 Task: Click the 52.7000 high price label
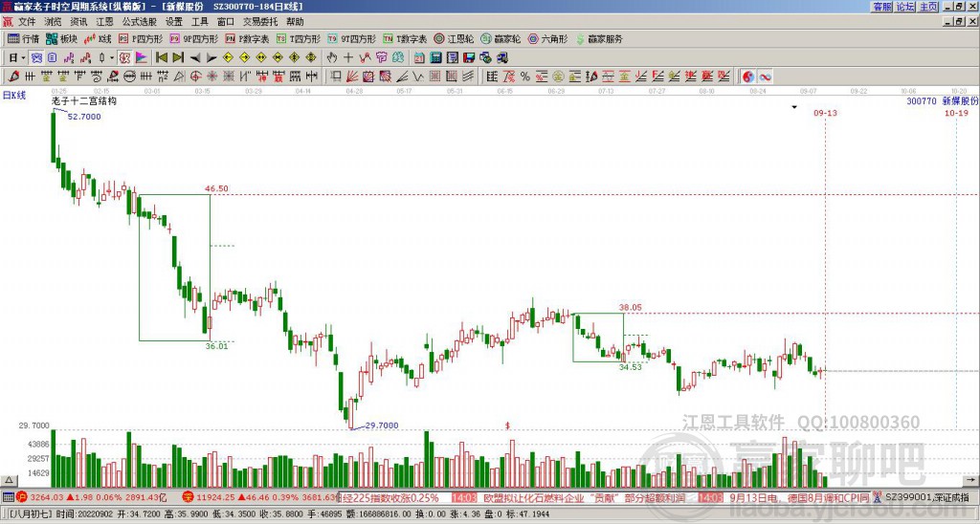84,117
